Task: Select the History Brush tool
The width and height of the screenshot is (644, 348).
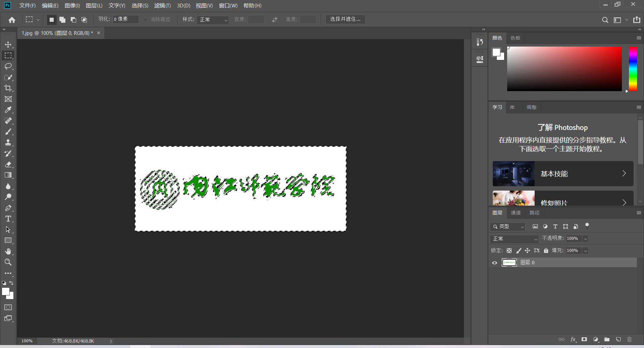Action: (8, 153)
